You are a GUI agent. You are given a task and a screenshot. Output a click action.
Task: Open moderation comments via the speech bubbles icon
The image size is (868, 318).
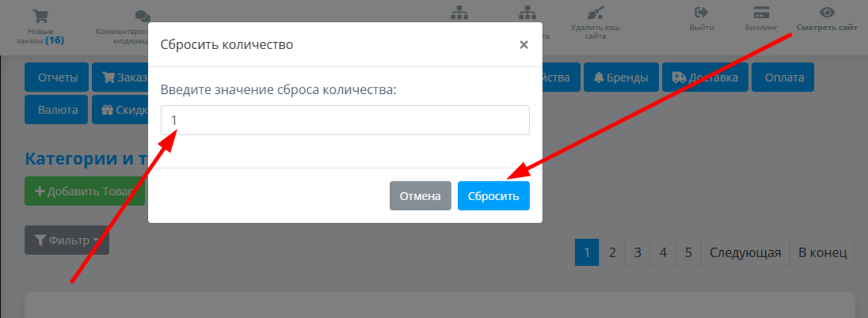pyautogui.click(x=142, y=17)
